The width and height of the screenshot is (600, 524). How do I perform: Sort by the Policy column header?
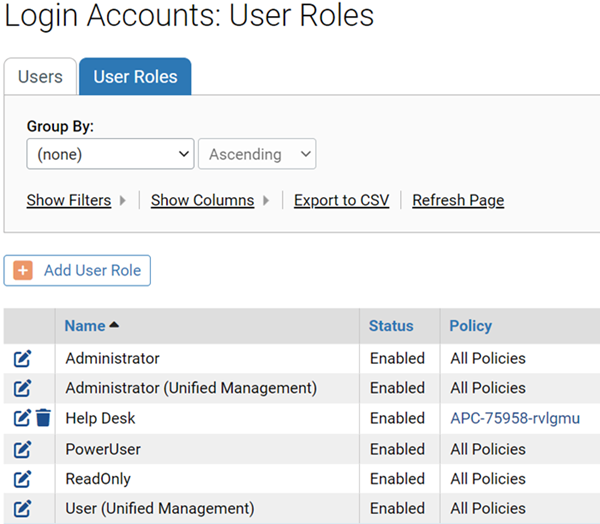tap(471, 326)
